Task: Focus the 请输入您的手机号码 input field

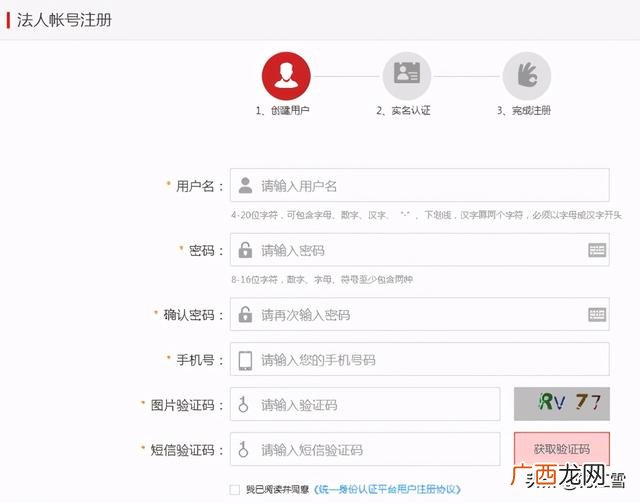Action: pyautogui.click(x=420, y=359)
